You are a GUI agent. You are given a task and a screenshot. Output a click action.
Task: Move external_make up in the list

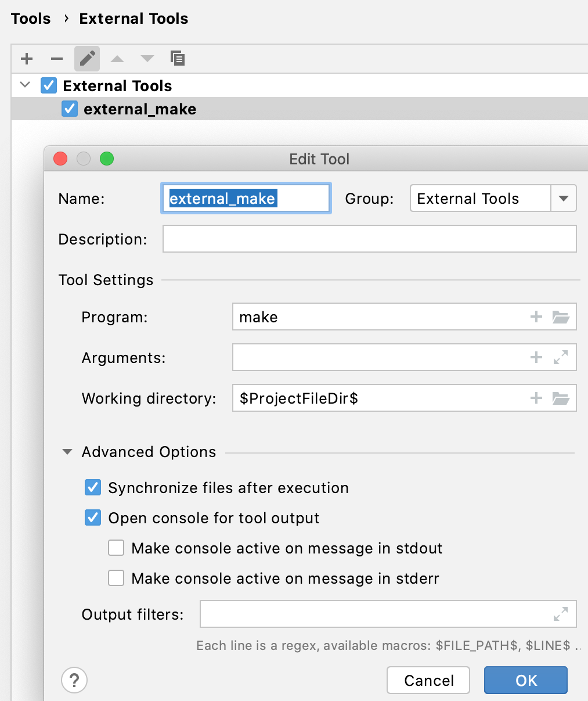pyautogui.click(x=117, y=59)
